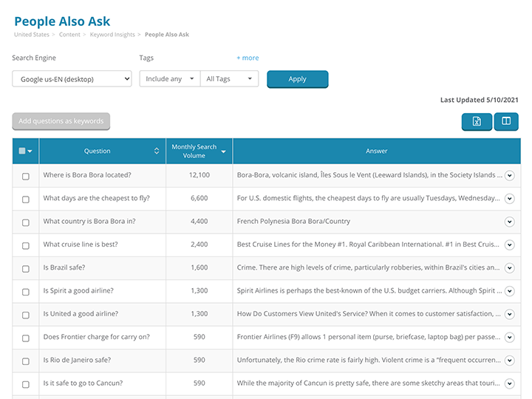
Task: Expand answer for cheapest days to fly
Action: tap(509, 199)
